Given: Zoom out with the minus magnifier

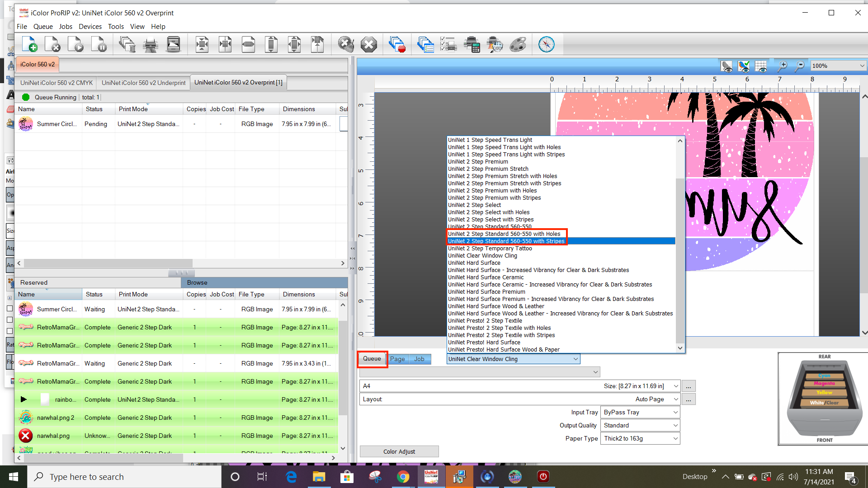Looking at the screenshot, I should pos(799,66).
